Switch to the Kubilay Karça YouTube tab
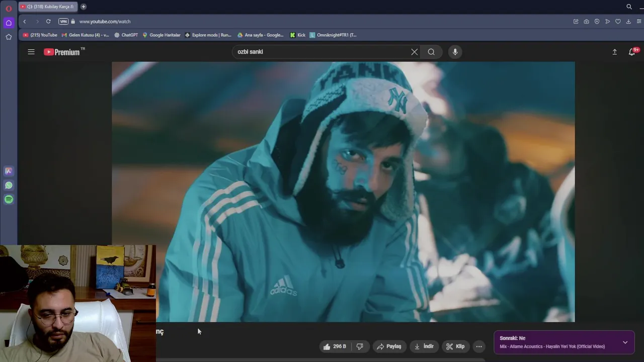Screen dimensions: 644x362 click(48, 7)
